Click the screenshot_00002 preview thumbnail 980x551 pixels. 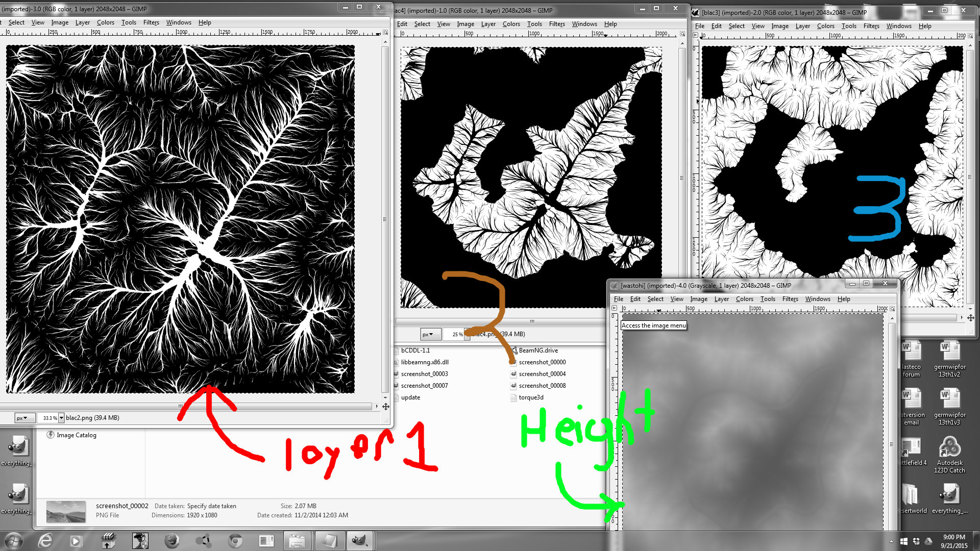(x=66, y=512)
